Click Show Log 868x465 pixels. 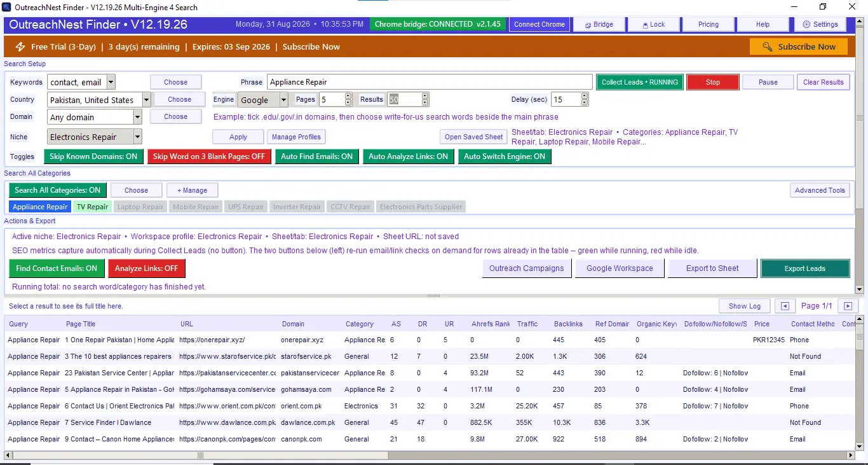click(x=745, y=306)
